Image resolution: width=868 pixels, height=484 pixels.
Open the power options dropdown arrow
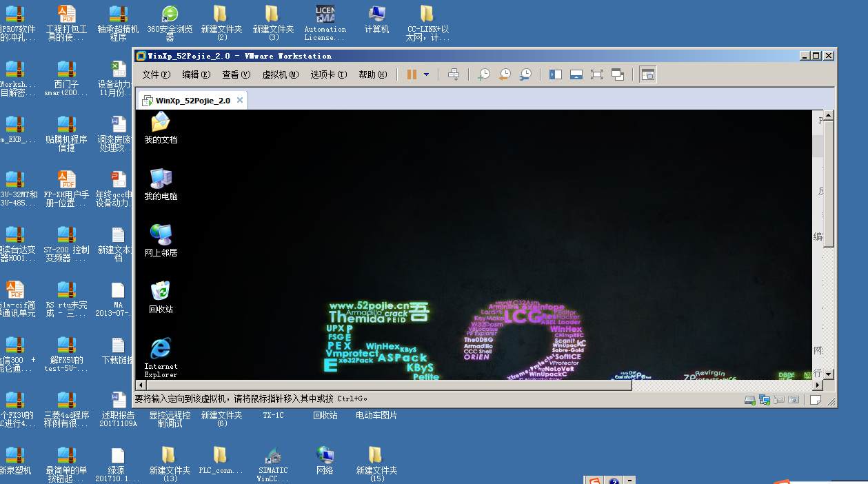click(x=426, y=74)
